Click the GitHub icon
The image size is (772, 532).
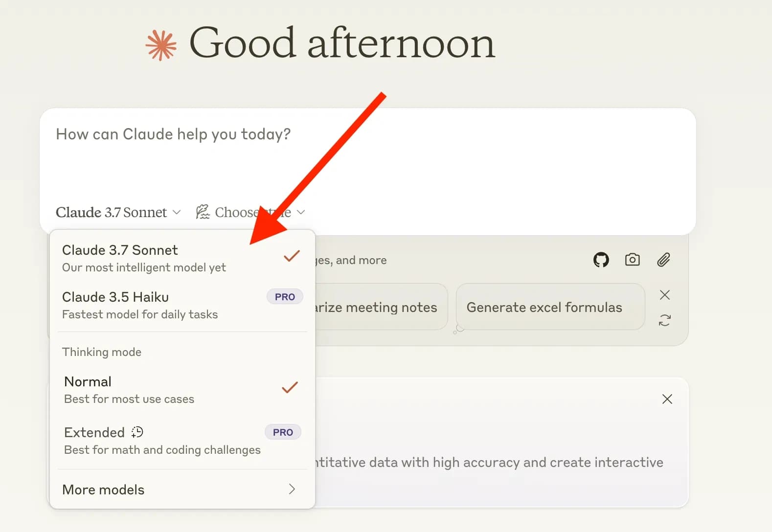pyautogui.click(x=601, y=260)
